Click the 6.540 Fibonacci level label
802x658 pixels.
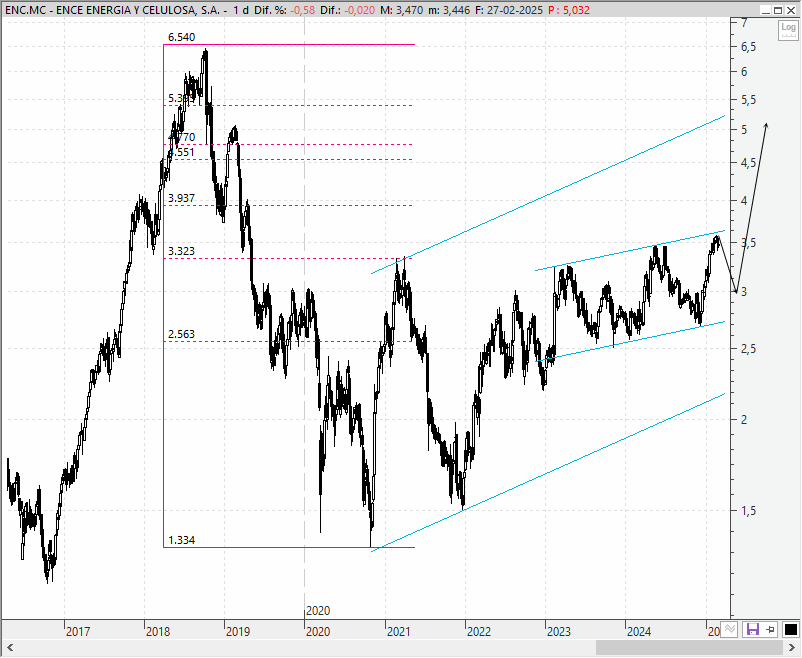click(182, 37)
